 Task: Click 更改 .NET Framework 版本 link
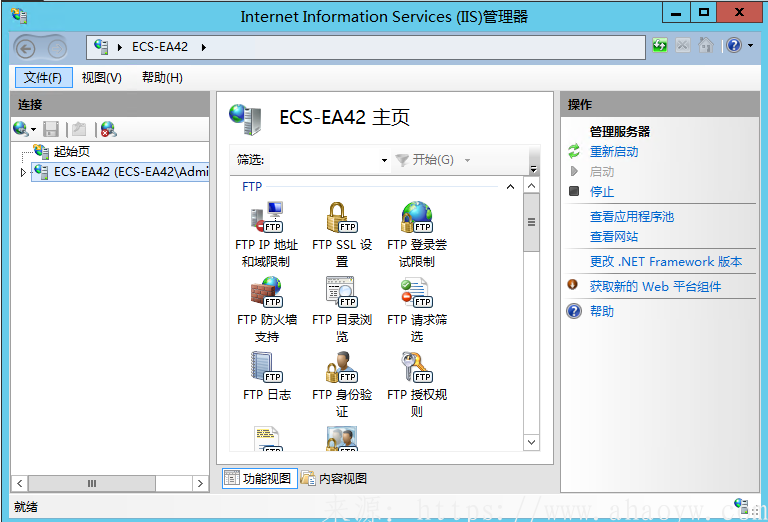click(x=665, y=262)
